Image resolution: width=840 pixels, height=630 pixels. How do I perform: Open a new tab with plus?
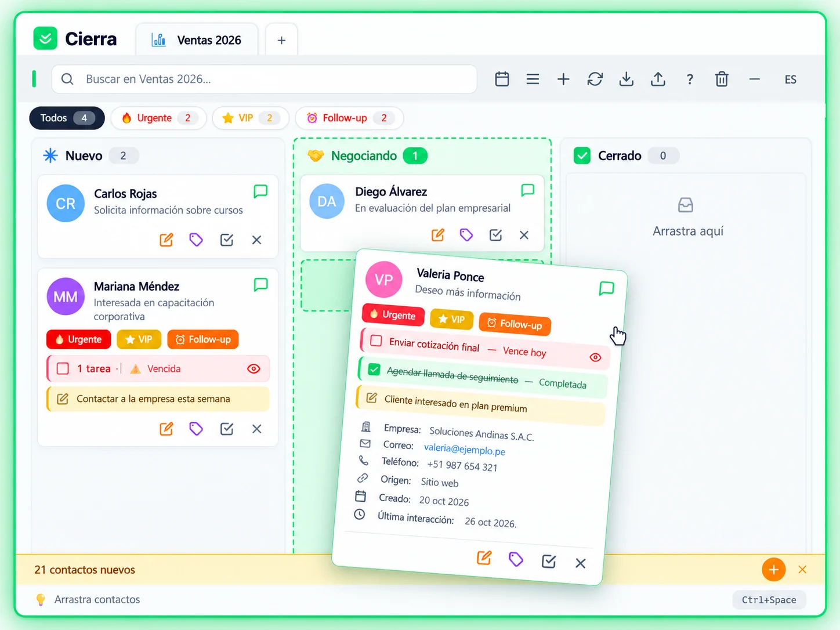281,40
